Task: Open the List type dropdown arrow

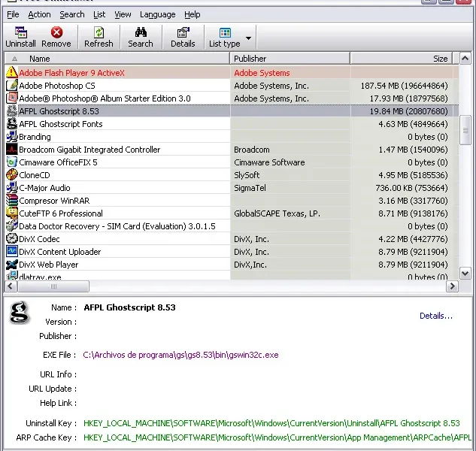Action: (248, 38)
